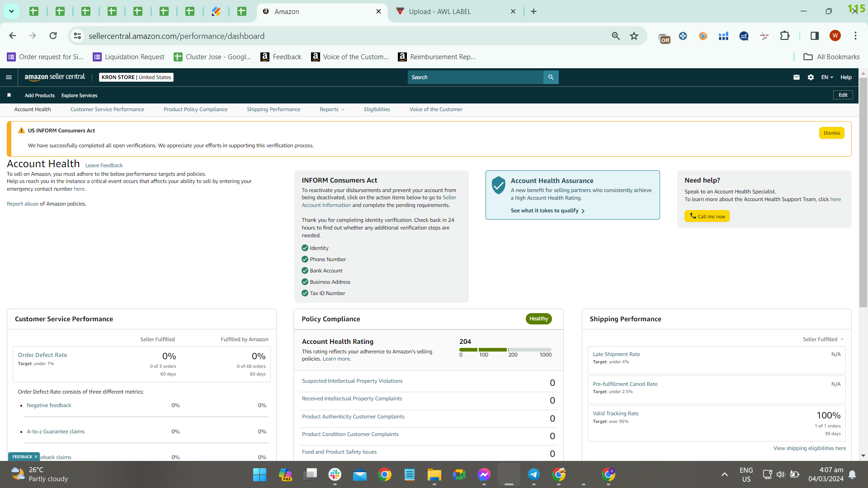This screenshot has width=868, height=488.
Task: Open the Seller Central hamburger menu
Action: tap(9, 77)
